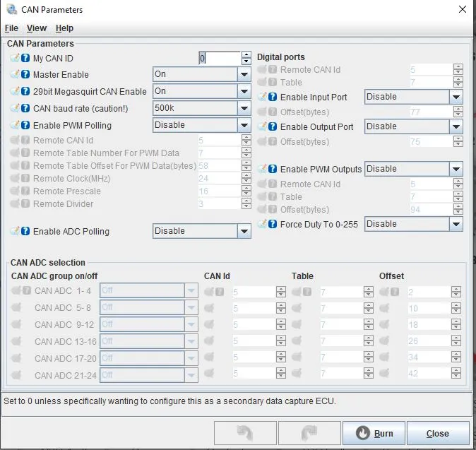Open help for Enable PWM Outputs
This screenshot has width=476, height=450.
click(273, 169)
